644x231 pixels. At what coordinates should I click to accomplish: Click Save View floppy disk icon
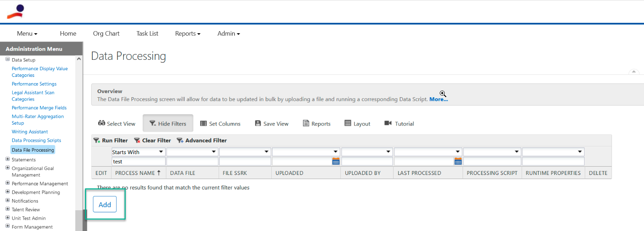point(258,123)
